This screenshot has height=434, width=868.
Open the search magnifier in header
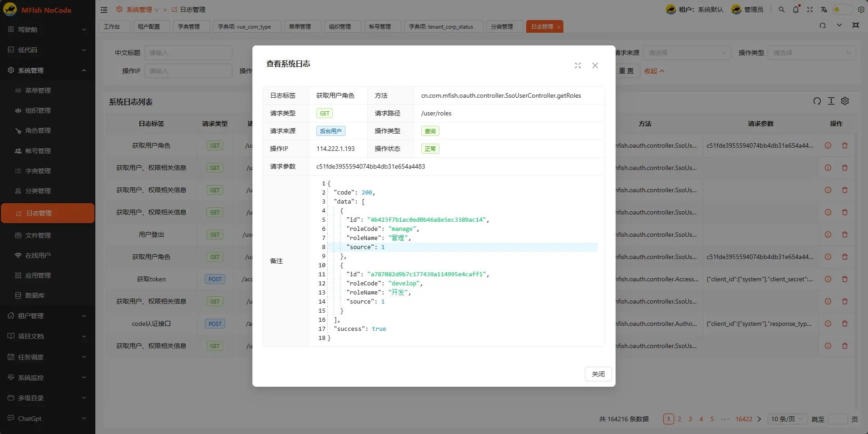(781, 10)
